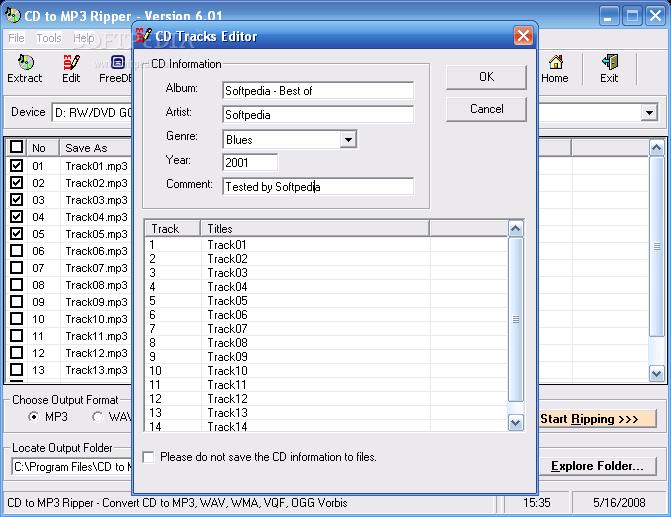The width and height of the screenshot is (671, 517).
Task: Click the main track list scrollbar thumb
Action: 656,247
